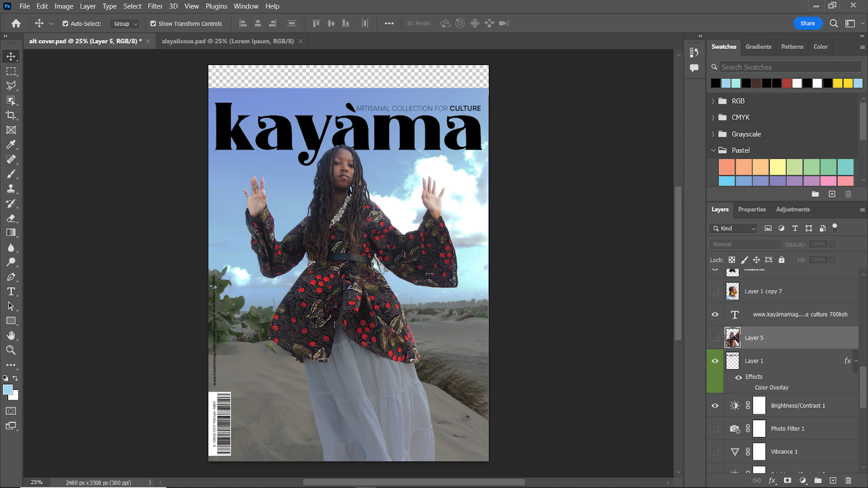Click the 25% zoom level field

[x=37, y=482]
